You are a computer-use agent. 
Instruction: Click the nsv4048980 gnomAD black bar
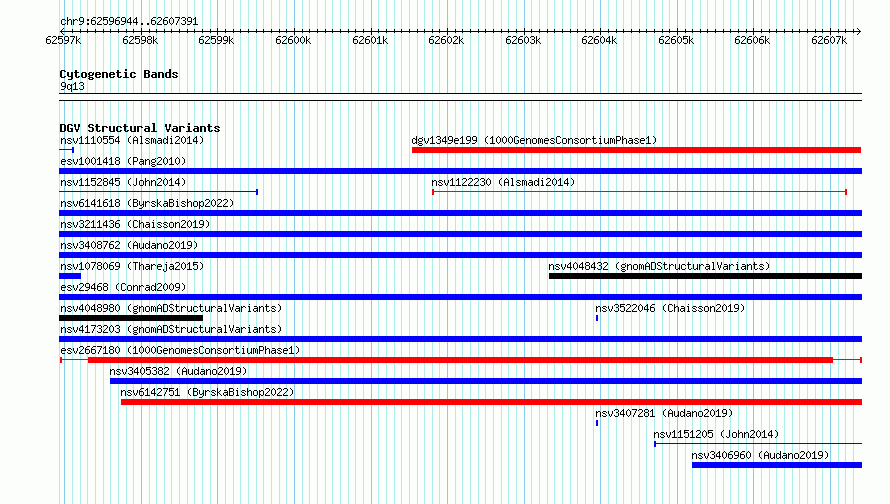tap(131, 318)
